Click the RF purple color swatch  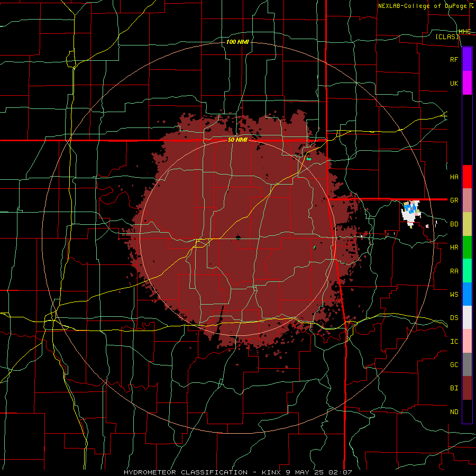[x=467, y=59]
